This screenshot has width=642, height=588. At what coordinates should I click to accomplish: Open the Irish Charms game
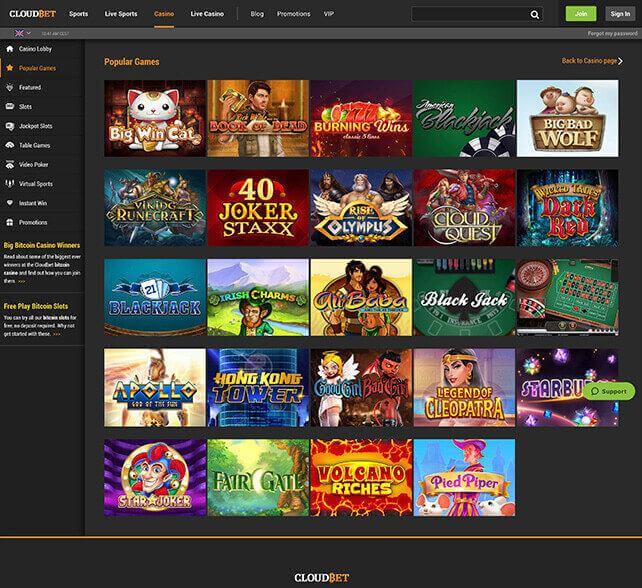click(258, 297)
